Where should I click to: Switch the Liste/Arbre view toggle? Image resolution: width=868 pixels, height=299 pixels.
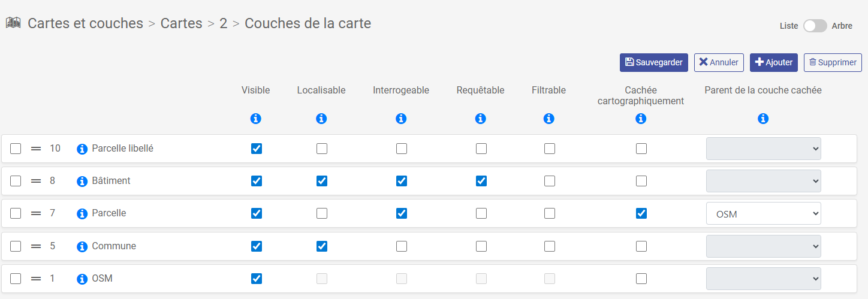[x=815, y=26]
